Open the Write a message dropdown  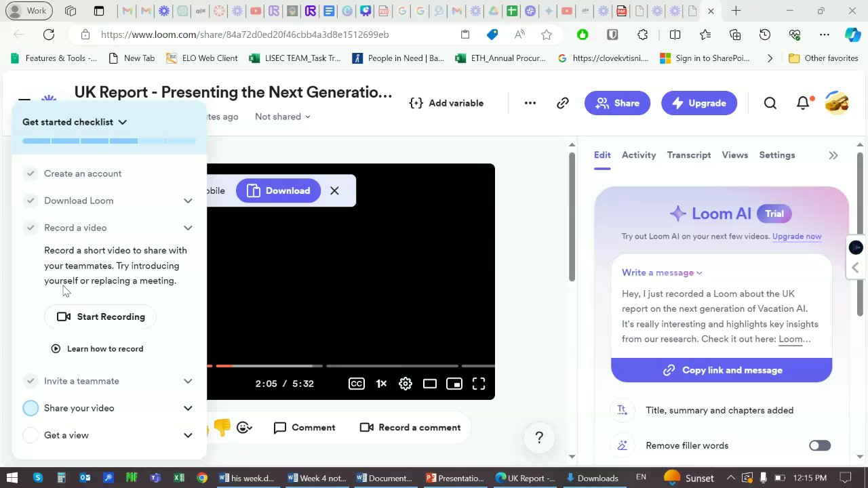coord(662,272)
